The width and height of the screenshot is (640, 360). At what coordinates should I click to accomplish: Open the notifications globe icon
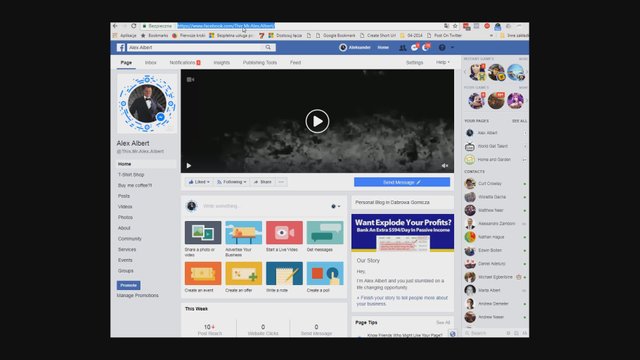[x=426, y=47]
